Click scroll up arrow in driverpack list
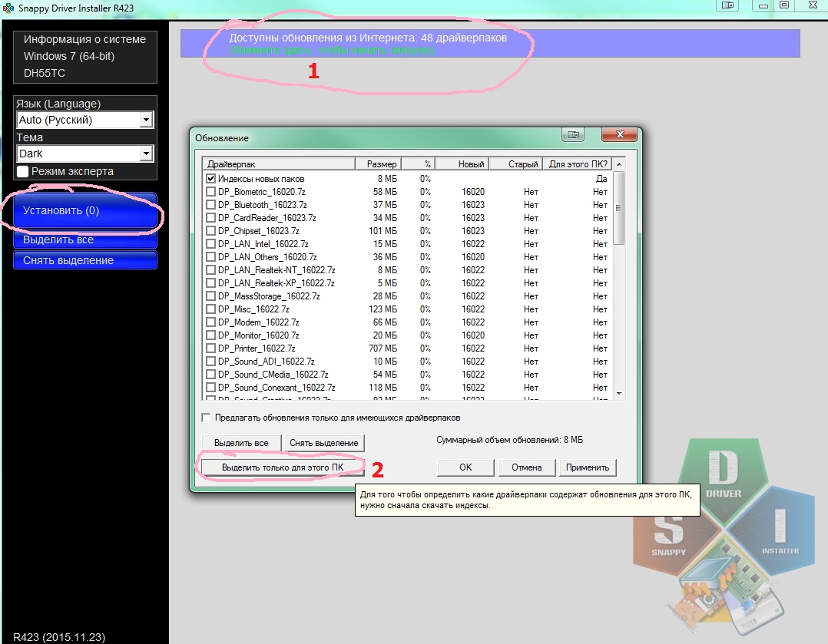 point(620,164)
